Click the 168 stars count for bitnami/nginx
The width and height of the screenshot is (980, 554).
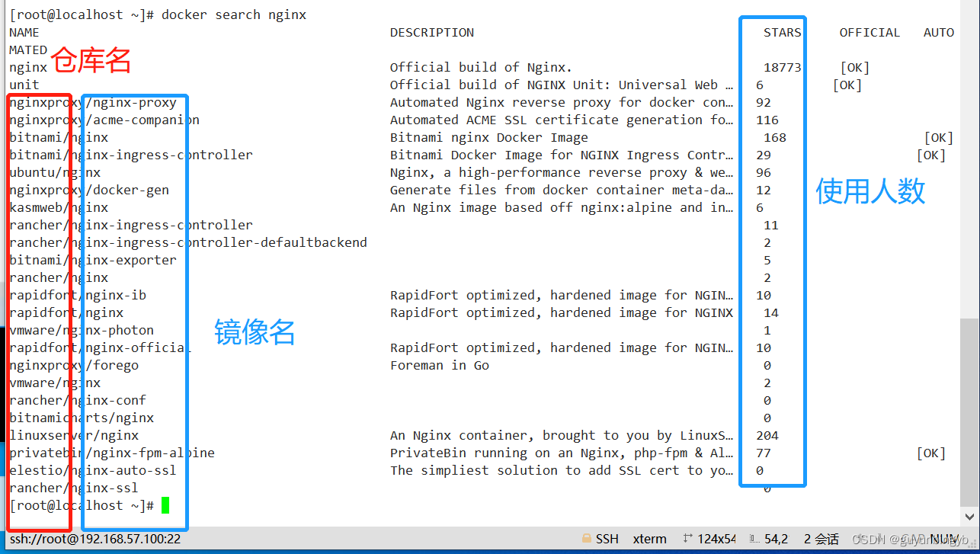(775, 137)
